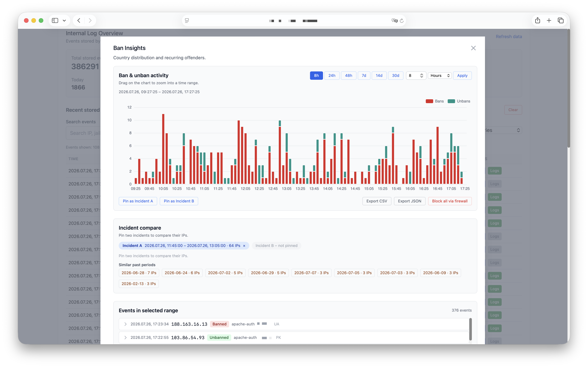Apply the custom time range
The width and height of the screenshot is (588, 368).
coord(462,75)
